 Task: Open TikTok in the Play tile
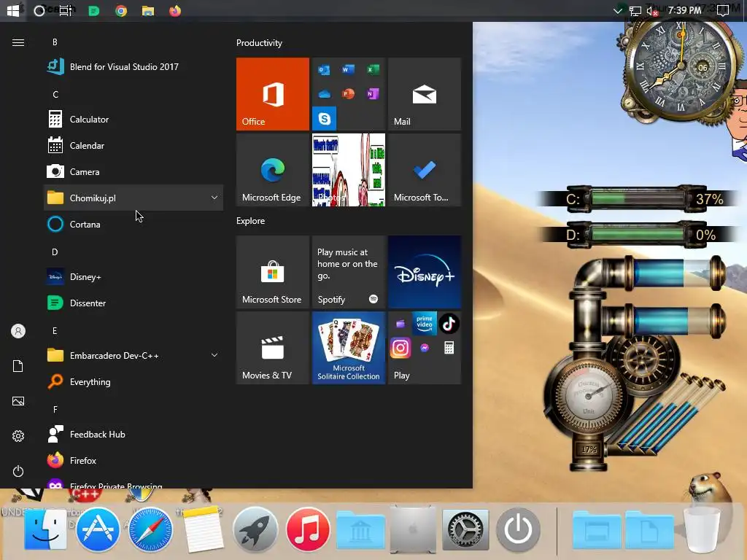coord(449,324)
